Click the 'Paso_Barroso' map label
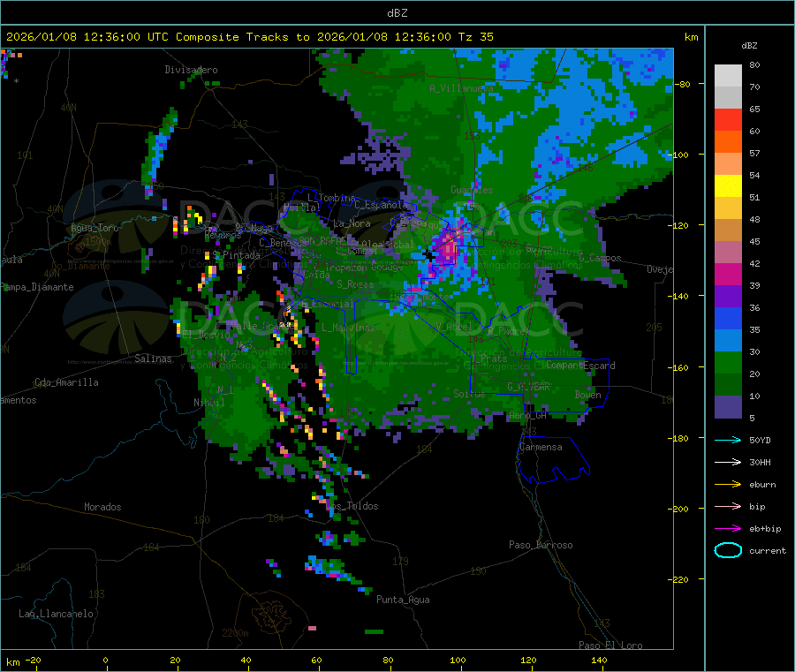The width and height of the screenshot is (795, 672). click(x=541, y=545)
